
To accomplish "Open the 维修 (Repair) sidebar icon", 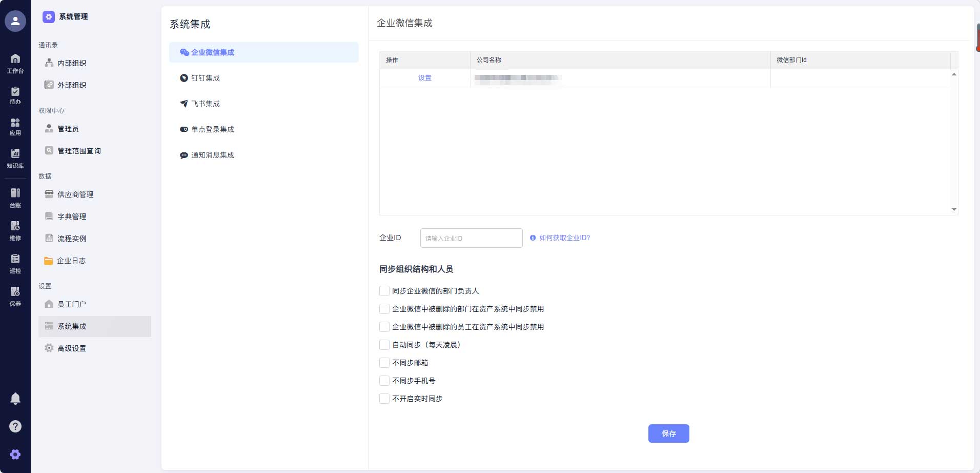I will (x=15, y=229).
